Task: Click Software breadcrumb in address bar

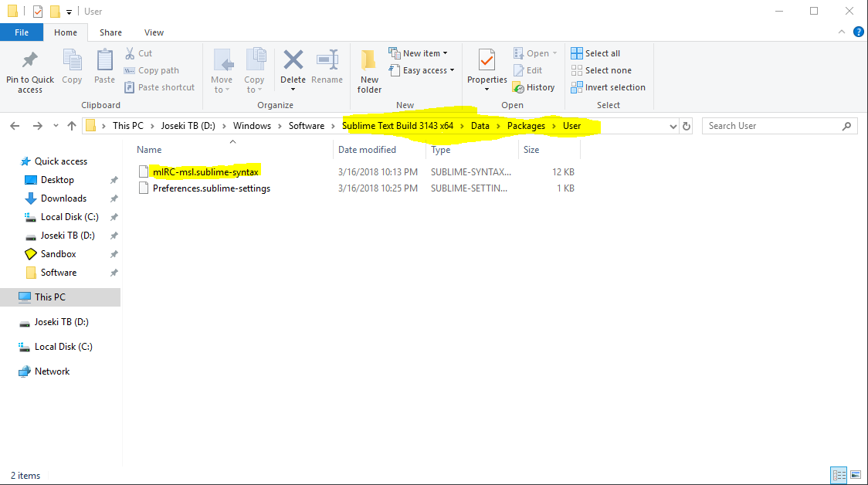Action: [307, 126]
